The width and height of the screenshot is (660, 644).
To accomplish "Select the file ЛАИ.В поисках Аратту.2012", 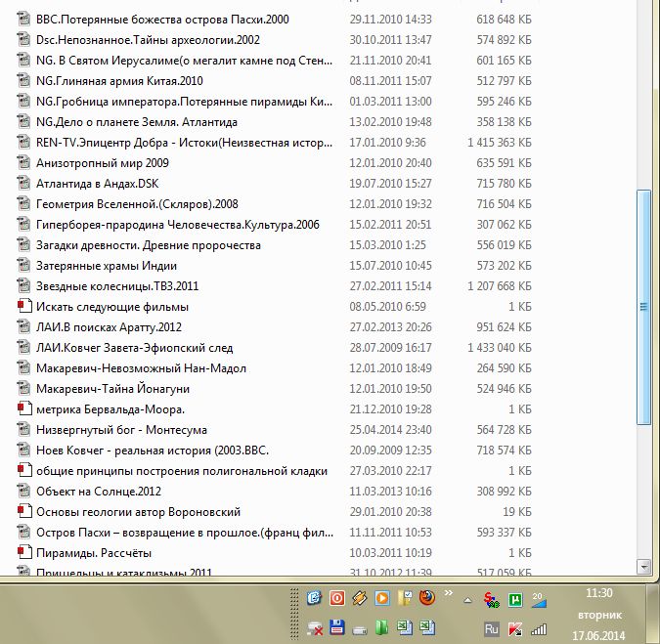I will [109, 327].
